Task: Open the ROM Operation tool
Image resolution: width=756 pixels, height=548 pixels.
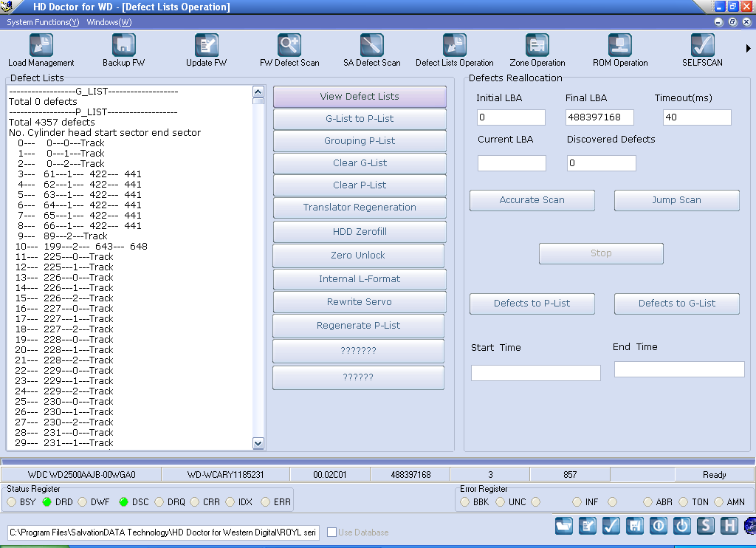Action: (620, 50)
